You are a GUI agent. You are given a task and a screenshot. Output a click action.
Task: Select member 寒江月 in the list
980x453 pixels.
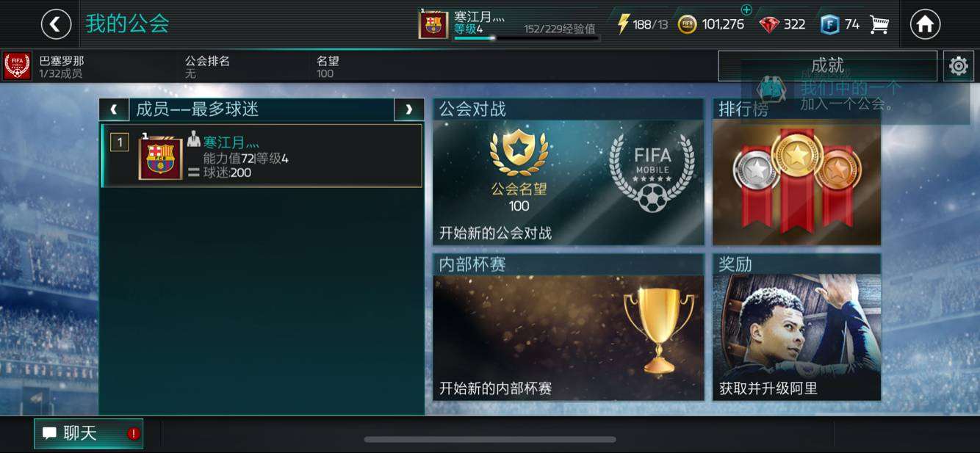pyautogui.click(x=262, y=156)
